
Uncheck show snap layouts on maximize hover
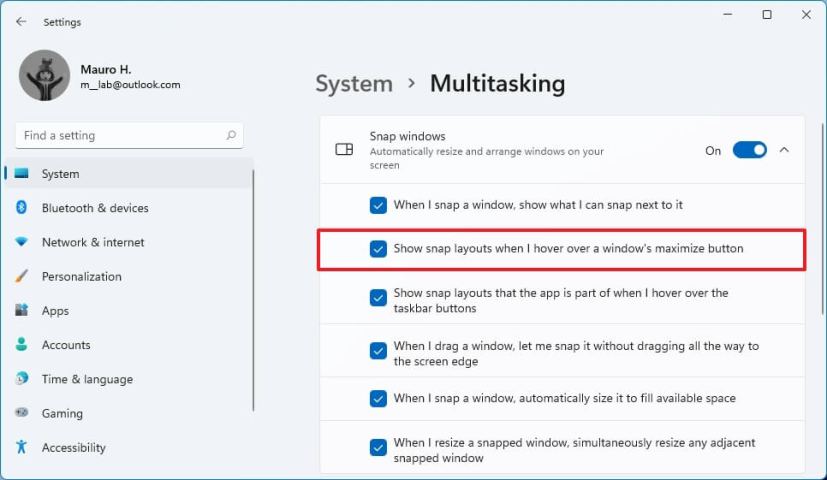(x=378, y=249)
